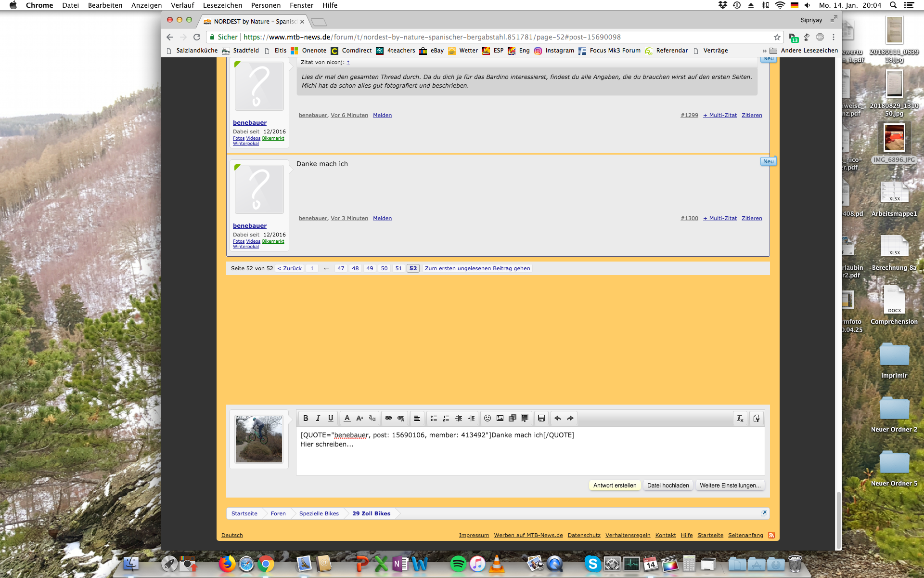Open the Verlauf menu in menu bar

[182, 5]
